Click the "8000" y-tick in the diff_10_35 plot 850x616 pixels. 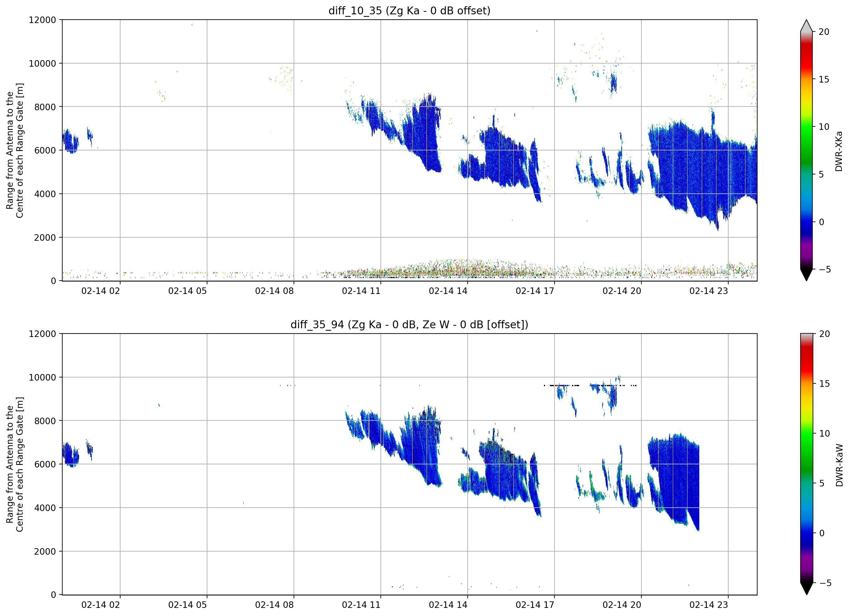(45, 107)
